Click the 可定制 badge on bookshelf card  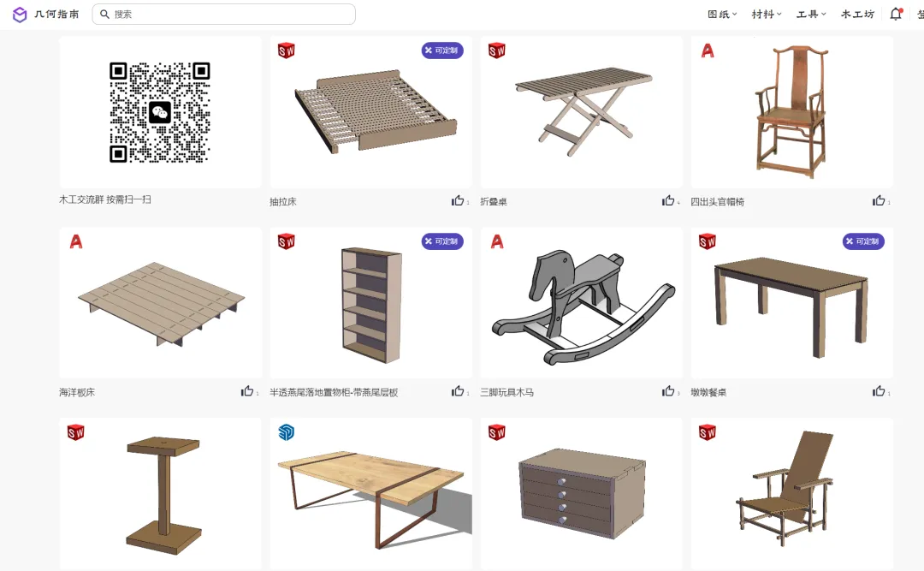(442, 241)
